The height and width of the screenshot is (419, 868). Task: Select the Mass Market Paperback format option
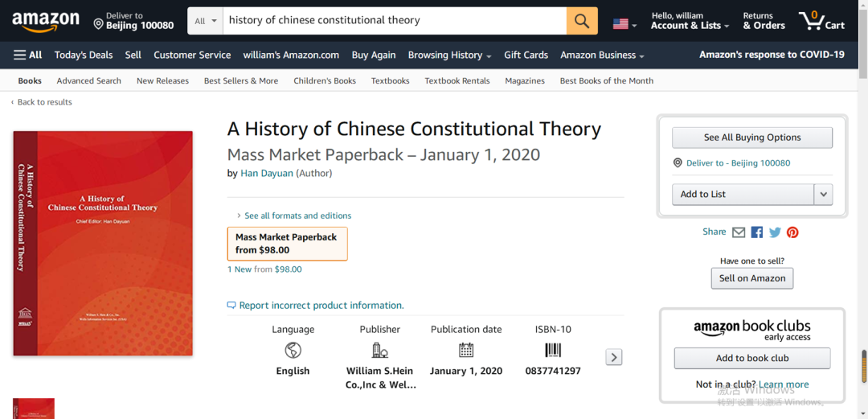(287, 244)
